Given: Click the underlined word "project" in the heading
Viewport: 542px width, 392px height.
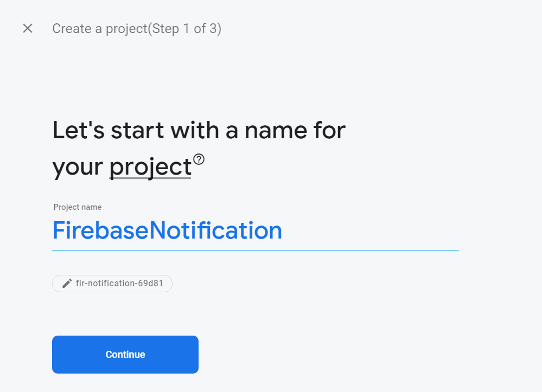Looking at the screenshot, I should (x=150, y=167).
